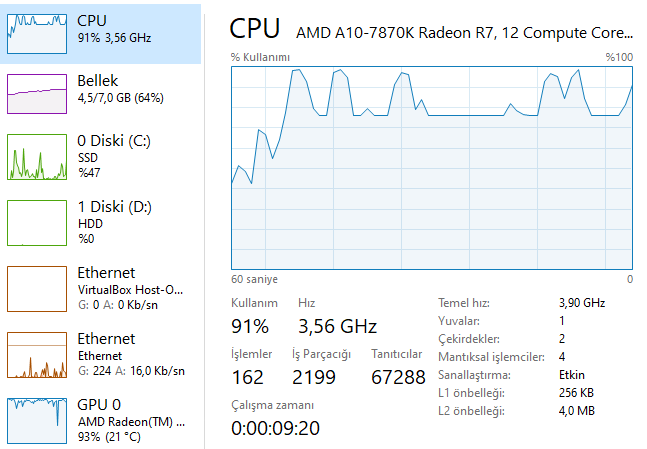Click the CPU heading title

pyautogui.click(x=255, y=28)
